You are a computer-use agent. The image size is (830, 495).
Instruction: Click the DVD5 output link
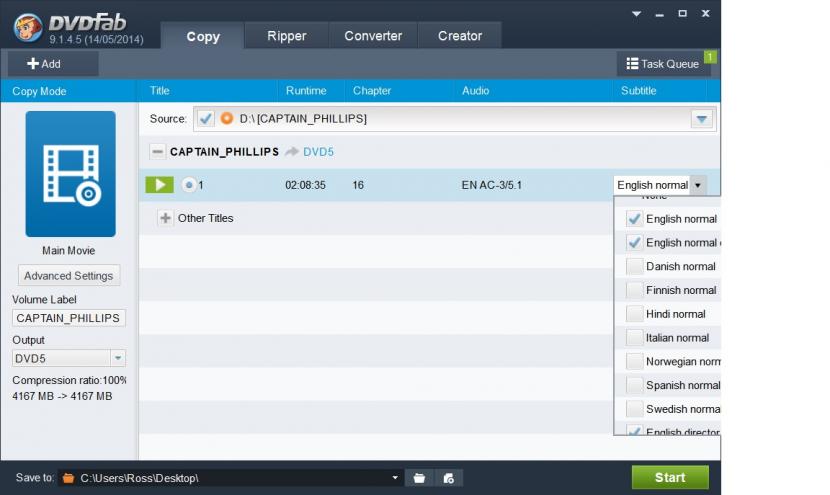tap(318, 152)
